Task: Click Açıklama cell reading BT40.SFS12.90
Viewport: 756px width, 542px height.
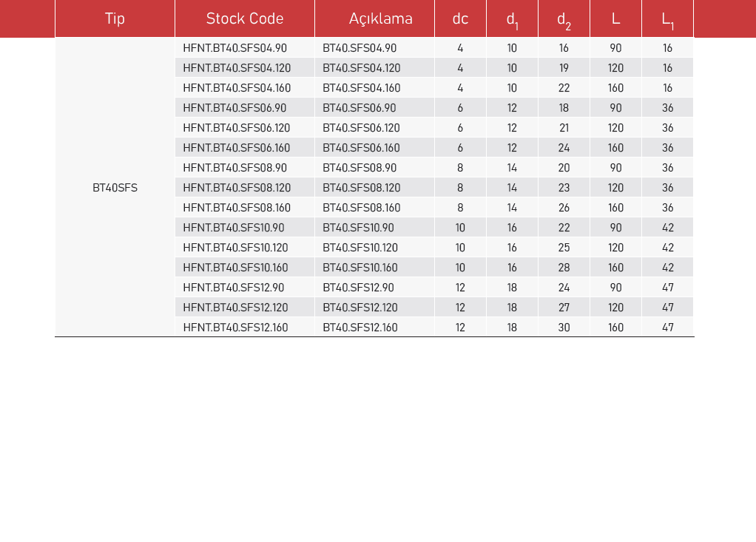Action: click(358, 288)
